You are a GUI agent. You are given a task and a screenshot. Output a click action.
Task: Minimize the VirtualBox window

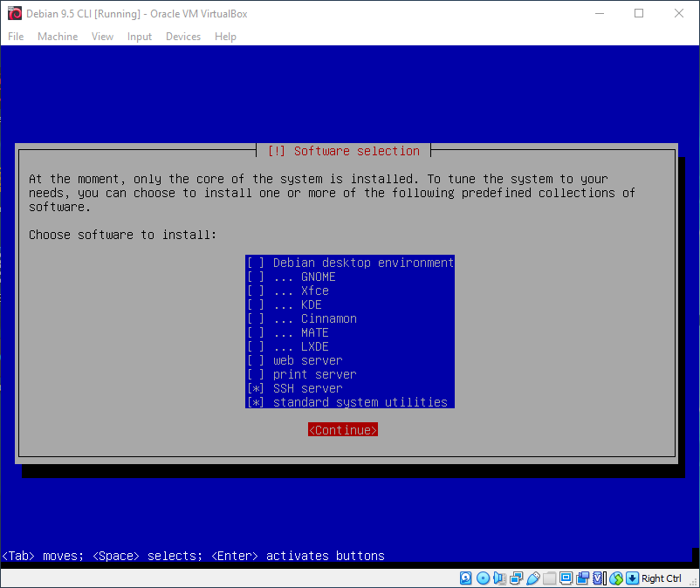click(600, 13)
